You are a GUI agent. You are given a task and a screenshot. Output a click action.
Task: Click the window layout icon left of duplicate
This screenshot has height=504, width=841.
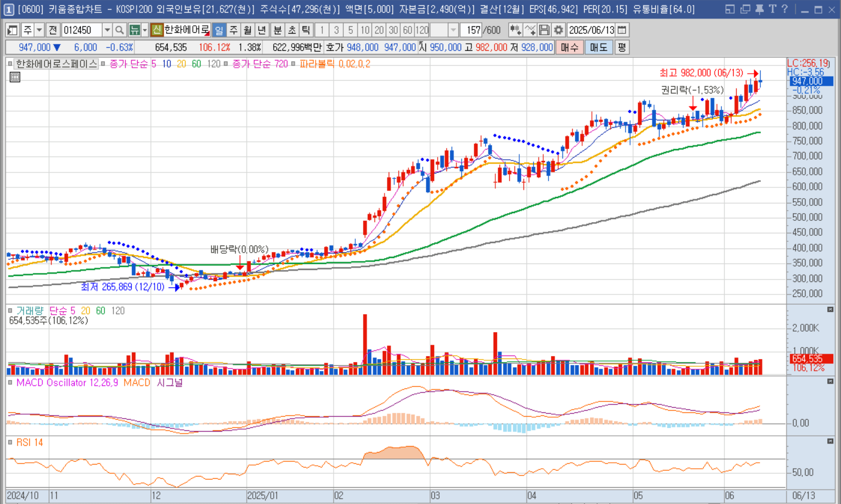(730, 9)
